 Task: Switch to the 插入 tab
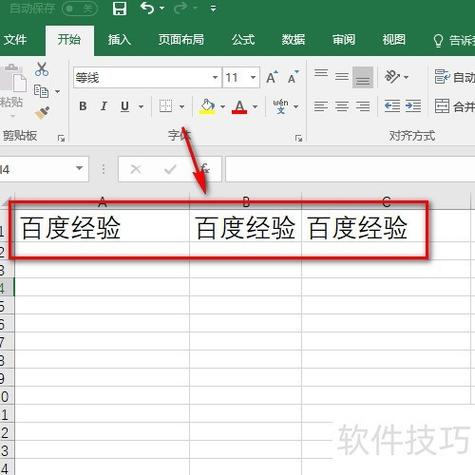coord(119,40)
